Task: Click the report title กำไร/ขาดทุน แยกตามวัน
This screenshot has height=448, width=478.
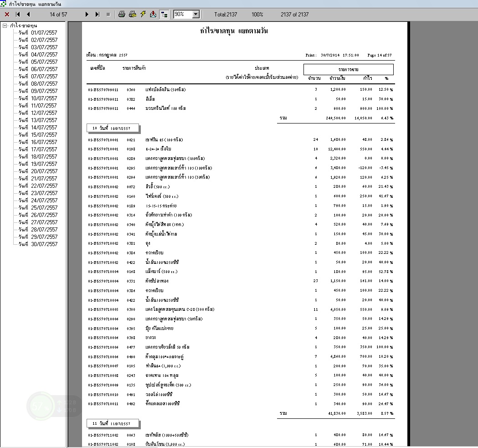Action: coord(234,31)
